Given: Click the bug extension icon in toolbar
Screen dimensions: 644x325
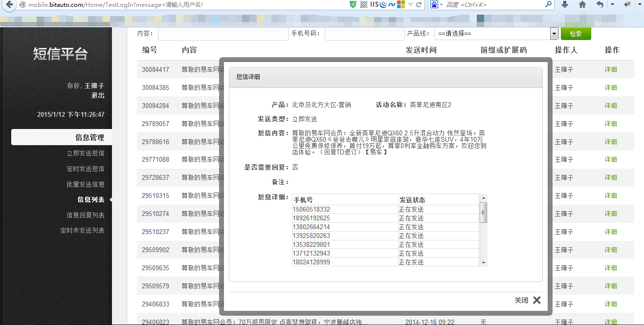Looking at the screenshot, I should coord(627,4).
